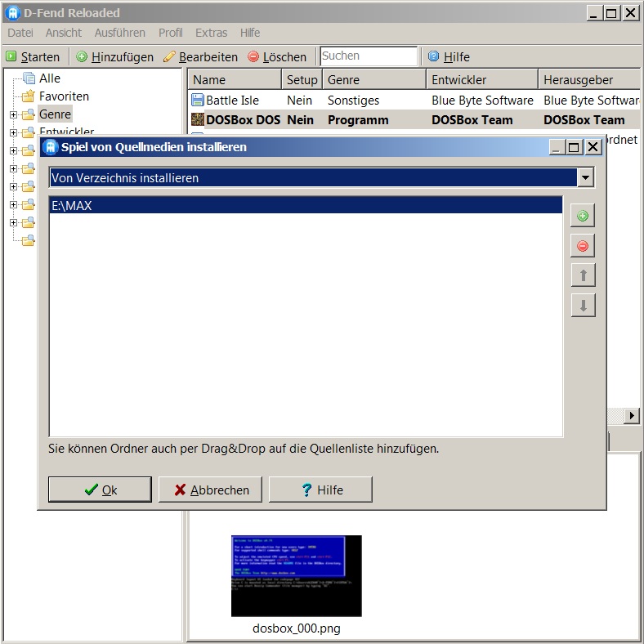Expand the Genre tree node
644x644 pixels.
pos(14,114)
